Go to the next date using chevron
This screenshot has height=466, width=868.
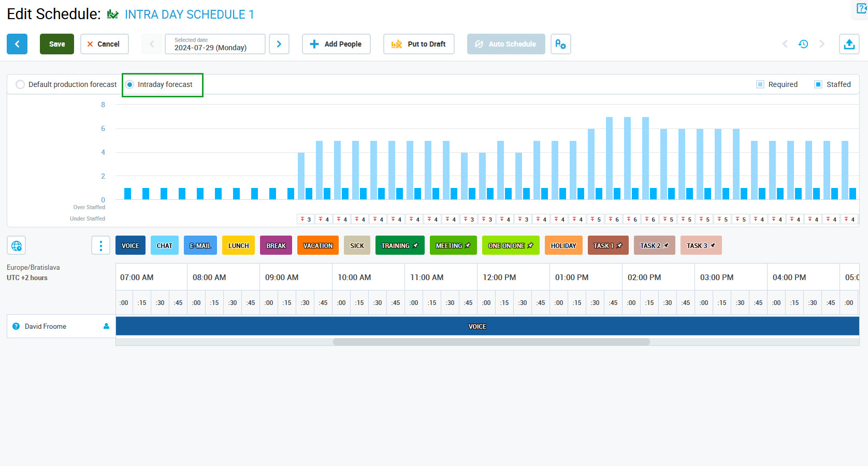point(279,44)
